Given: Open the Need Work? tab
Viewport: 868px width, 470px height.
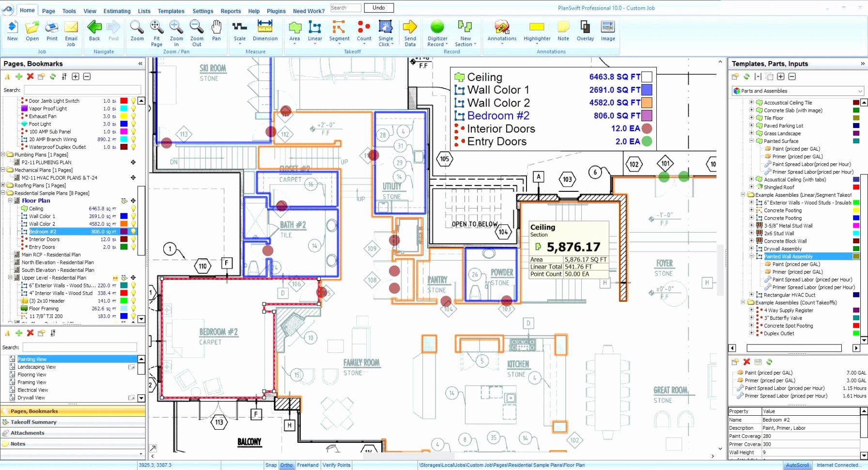Looking at the screenshot, I should coord(309,11).
